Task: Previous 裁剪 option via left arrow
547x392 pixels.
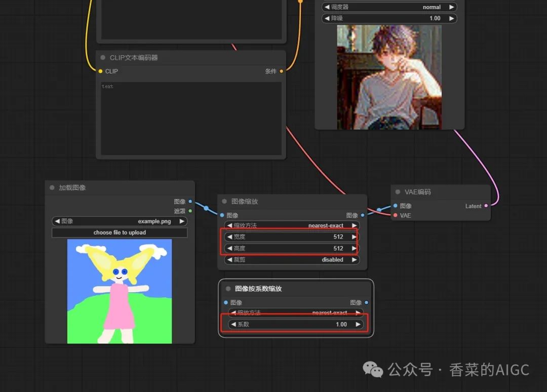Action: [229, 259]
